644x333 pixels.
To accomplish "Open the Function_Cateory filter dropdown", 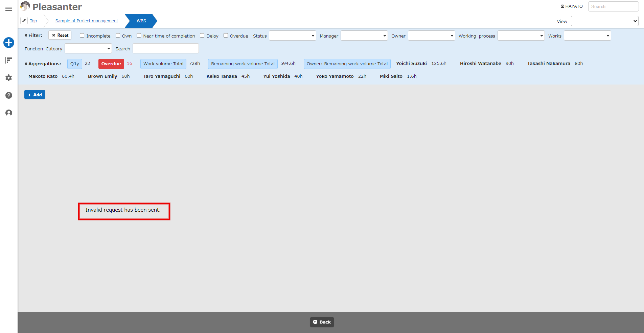I will [88, 48].
